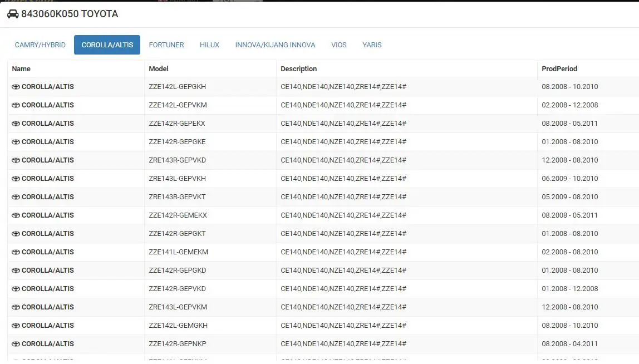This screenshot has width=639, height=364.
Task: Click the Toyota logo in the ZZE142L-GEPGKH row
Action: coord(16,87)
